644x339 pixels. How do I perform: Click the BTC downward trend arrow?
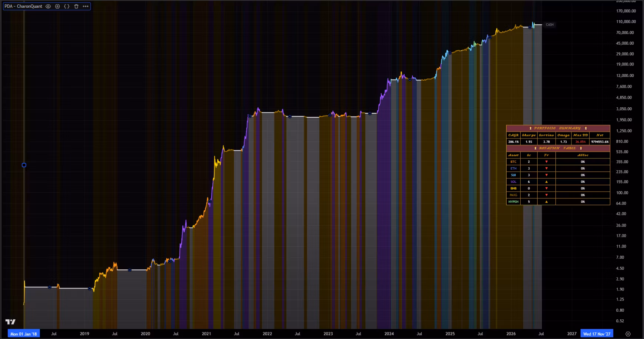546,162
